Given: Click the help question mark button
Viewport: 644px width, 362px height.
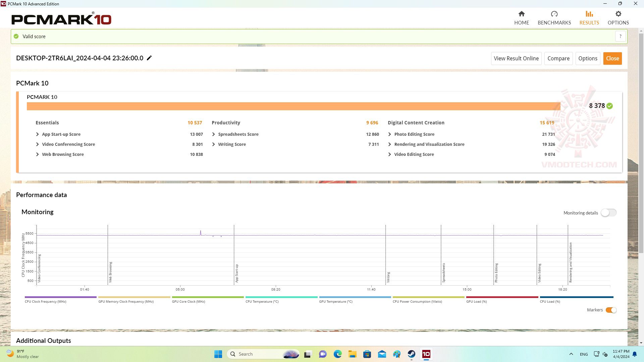Looking at the screenshot, I should [x=620, y=36].
